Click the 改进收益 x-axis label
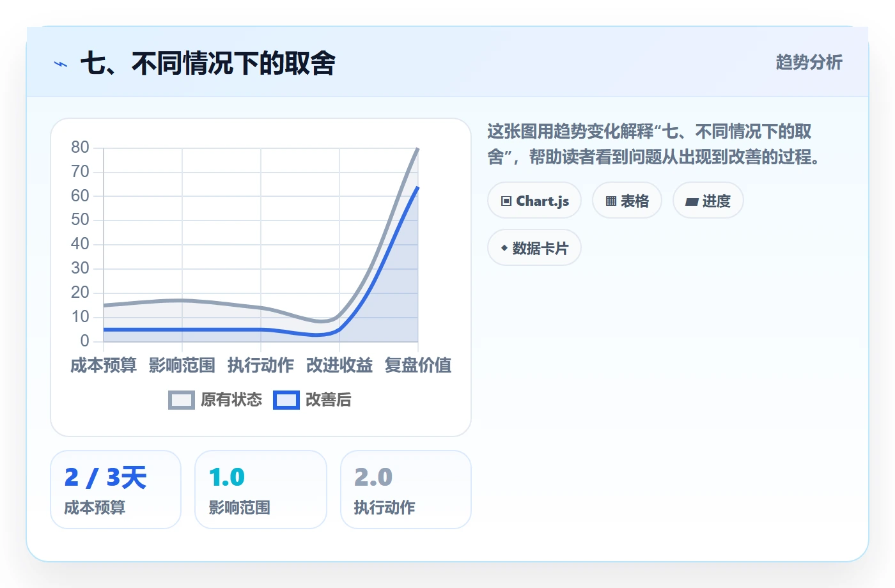Screen dimensions: 895x588 [339, 365]
